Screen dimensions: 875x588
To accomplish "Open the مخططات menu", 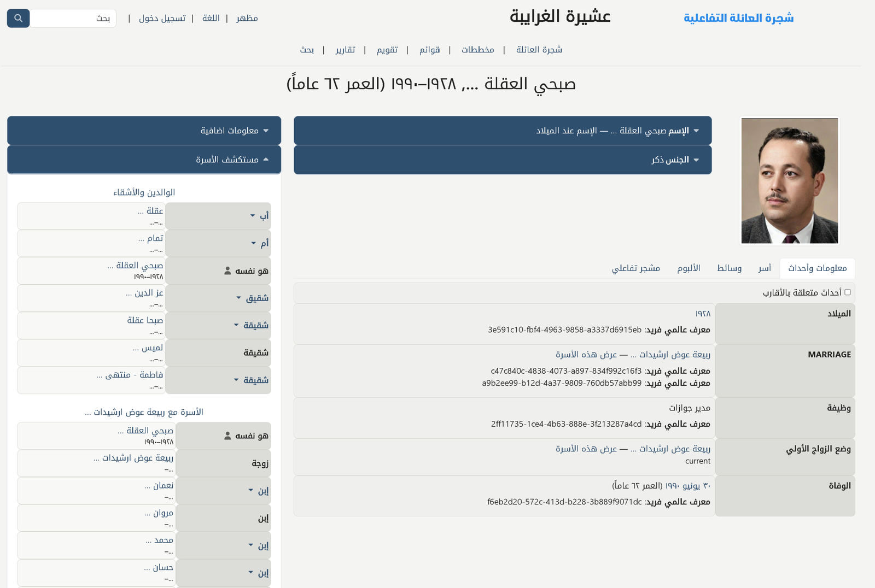I will (x=477, y=50).
